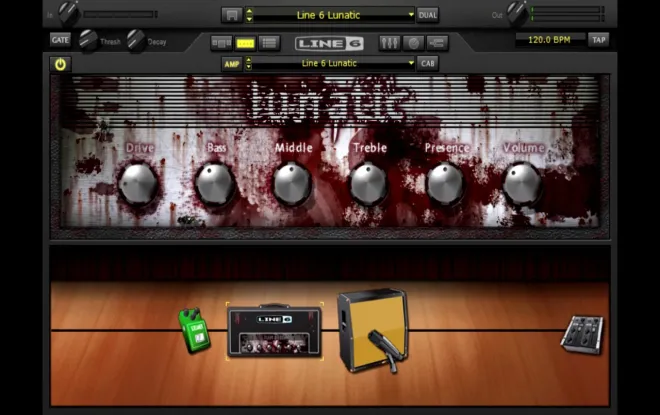The width and height of the screenshot is (660, 415).
Task: Switch to the gear view icon
Action: [221, 43]
